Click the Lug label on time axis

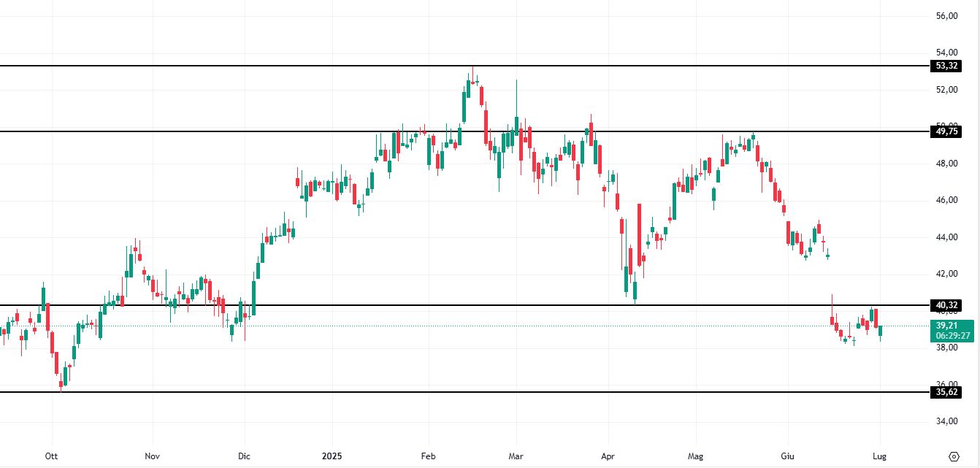(879, 456)
